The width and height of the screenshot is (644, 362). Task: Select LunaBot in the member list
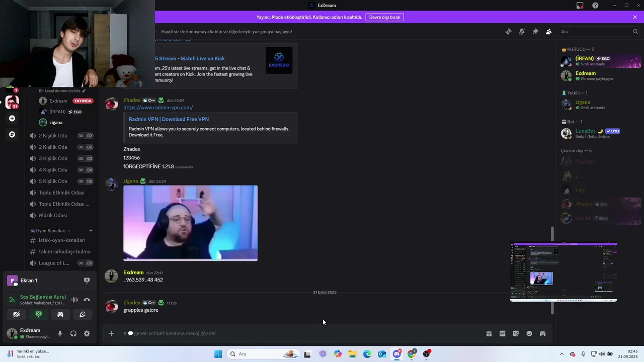coord(601,133)
